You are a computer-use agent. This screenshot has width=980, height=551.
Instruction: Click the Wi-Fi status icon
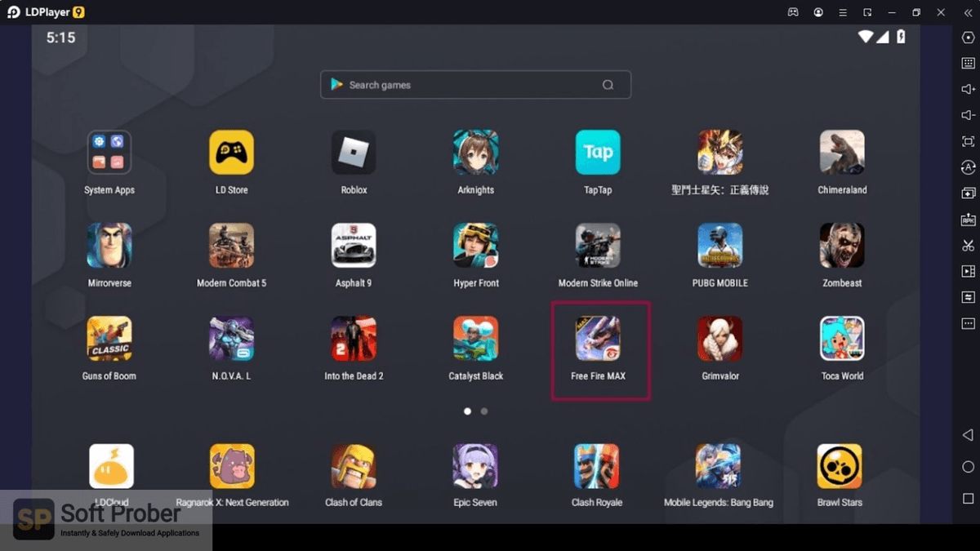(x=866, y=37)
